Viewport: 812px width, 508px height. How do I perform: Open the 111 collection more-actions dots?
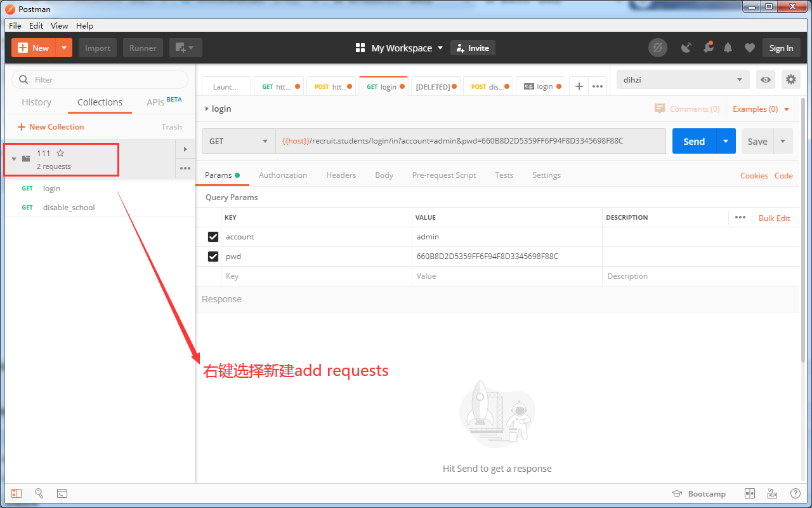click(185, 168)
